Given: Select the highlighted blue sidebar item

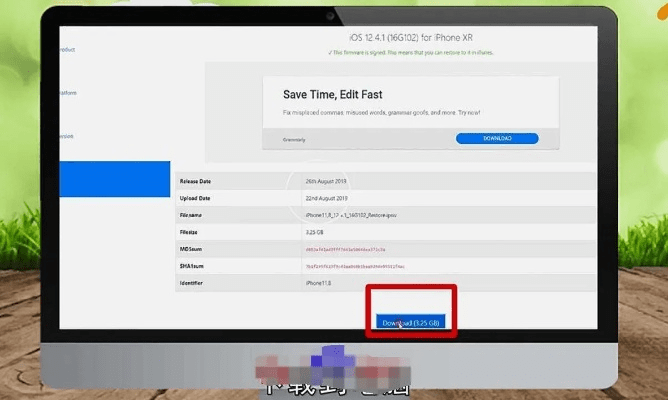Looking at the screenshot, I should pos(114,179).
